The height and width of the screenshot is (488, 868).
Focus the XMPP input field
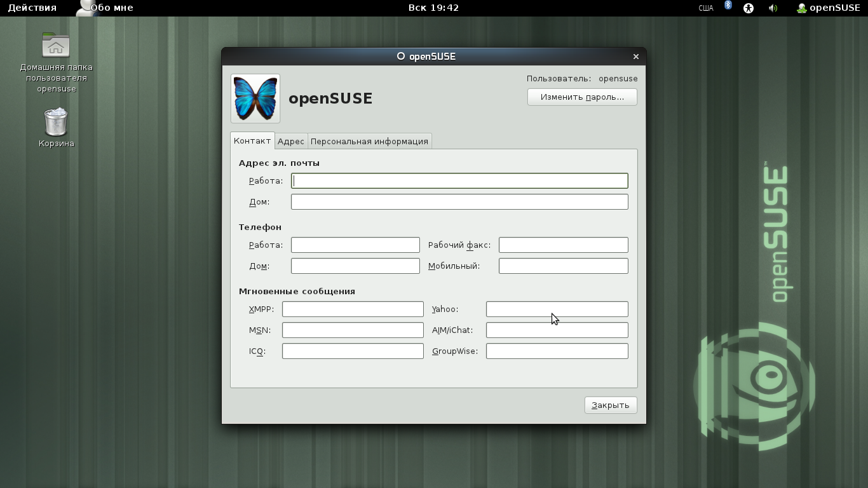(353, 309)
